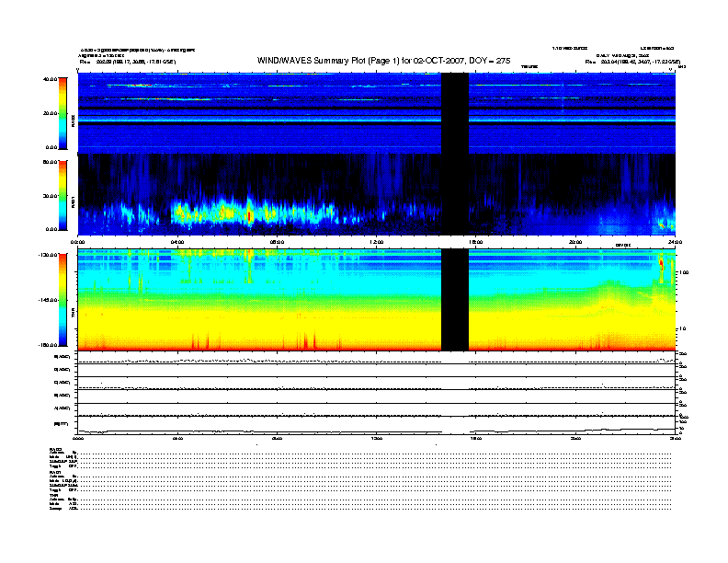Click the -145.00 label on TNR scale
This screenshot has width=728, height=563.
[x=49, y=300]
